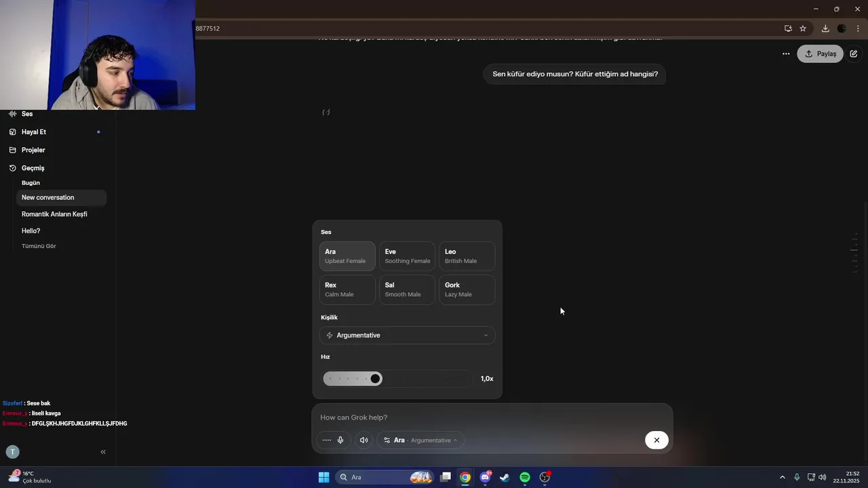Open the Chrome profile avatar
Viewport: 868px width, 488px height.
pyautogui.click(x=842, y=28)
